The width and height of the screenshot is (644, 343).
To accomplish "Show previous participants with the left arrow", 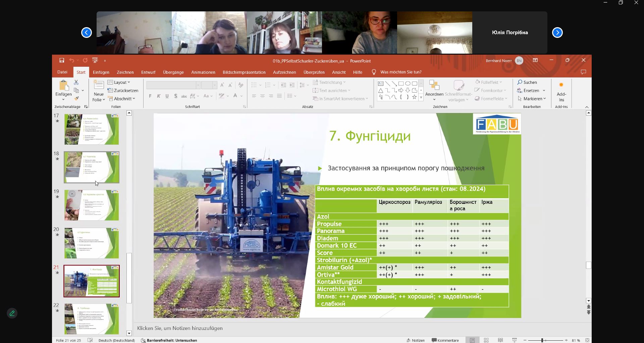I will pos(87,33).
